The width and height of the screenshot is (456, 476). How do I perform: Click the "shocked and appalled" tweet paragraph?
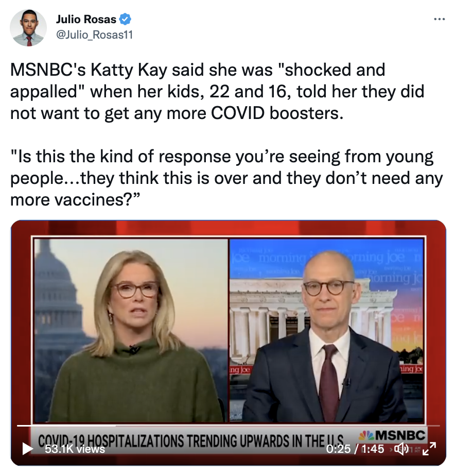point(217,91)
